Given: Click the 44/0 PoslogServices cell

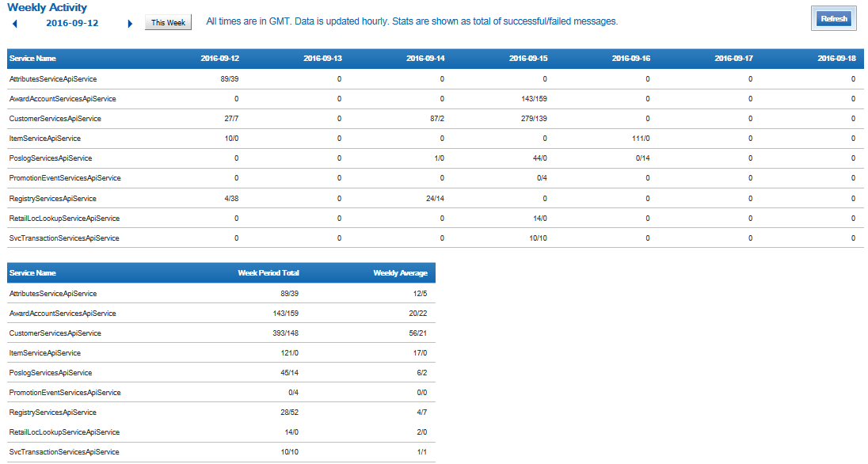Looking at the screenshot, I should (540, 158).
